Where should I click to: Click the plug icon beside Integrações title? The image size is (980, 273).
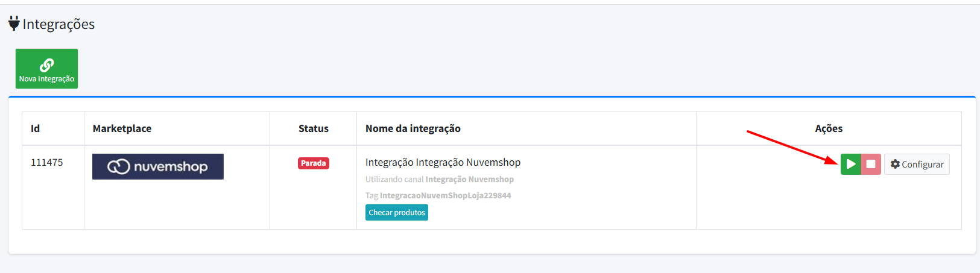pyautogui.click(x=14, y=24)
